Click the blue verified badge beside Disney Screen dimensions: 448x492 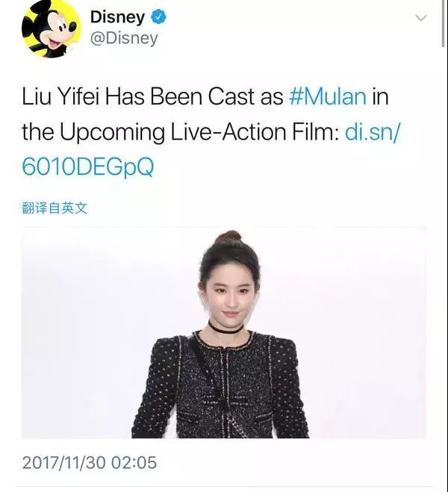159,16
